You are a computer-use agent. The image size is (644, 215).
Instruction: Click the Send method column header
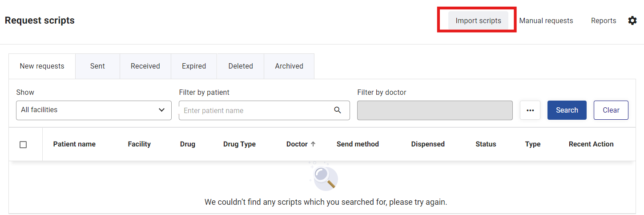[x=358, y=144]
